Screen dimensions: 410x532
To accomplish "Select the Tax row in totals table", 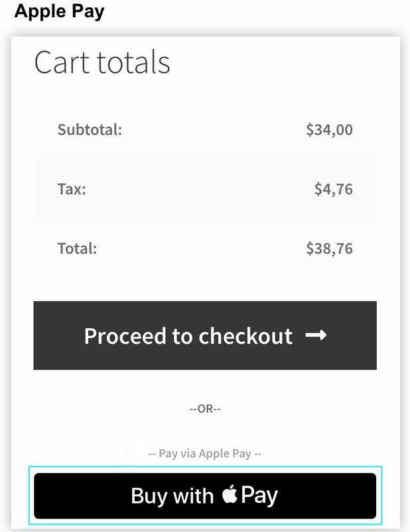I will [x=205, y=189].
